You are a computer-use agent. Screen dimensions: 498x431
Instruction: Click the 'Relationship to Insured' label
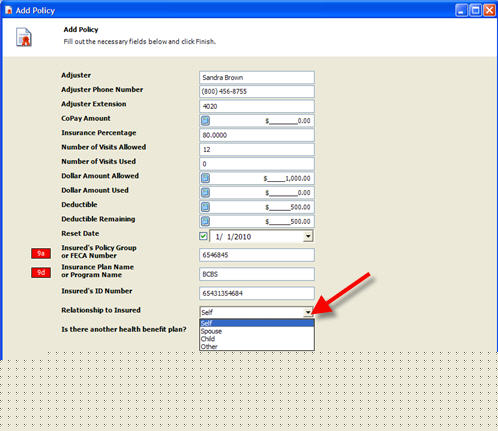pos(101,310)
